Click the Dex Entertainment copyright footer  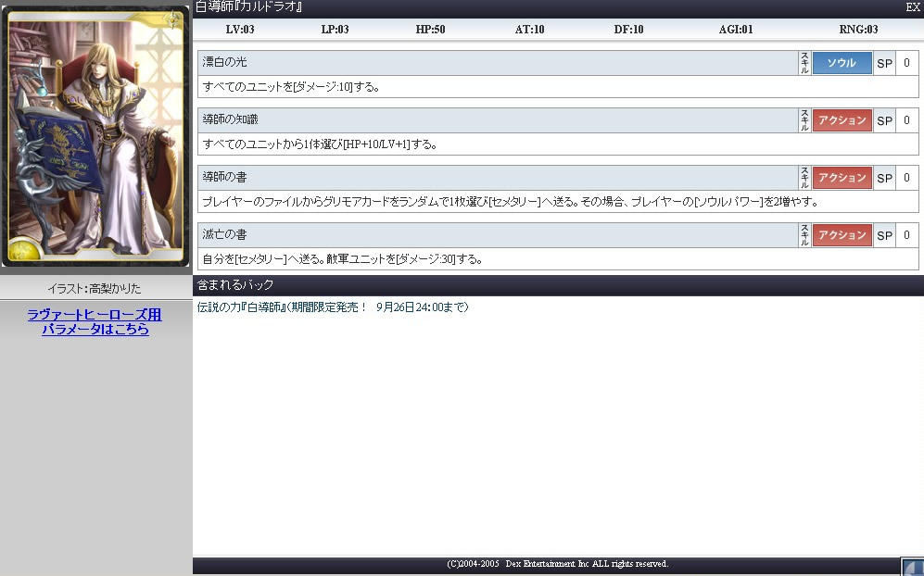(x=558, y=564)
